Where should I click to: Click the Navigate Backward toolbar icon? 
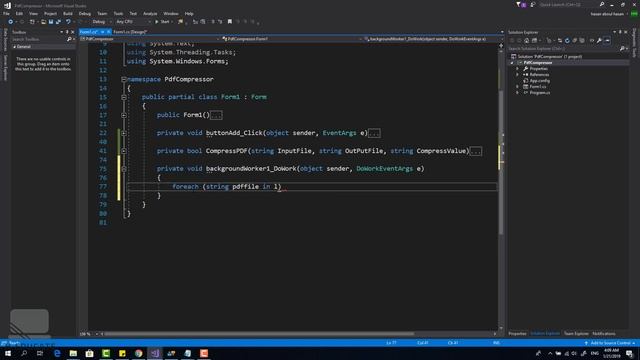[11, 22]
